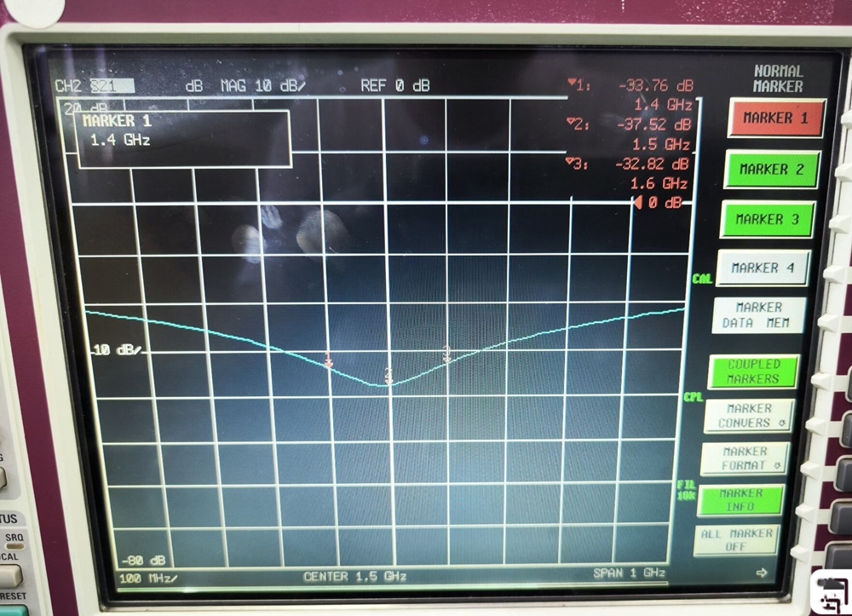Select the MARKER DATA MEM softkey
852x616 pixels.
pyautogui.click(x=758, y=315)
